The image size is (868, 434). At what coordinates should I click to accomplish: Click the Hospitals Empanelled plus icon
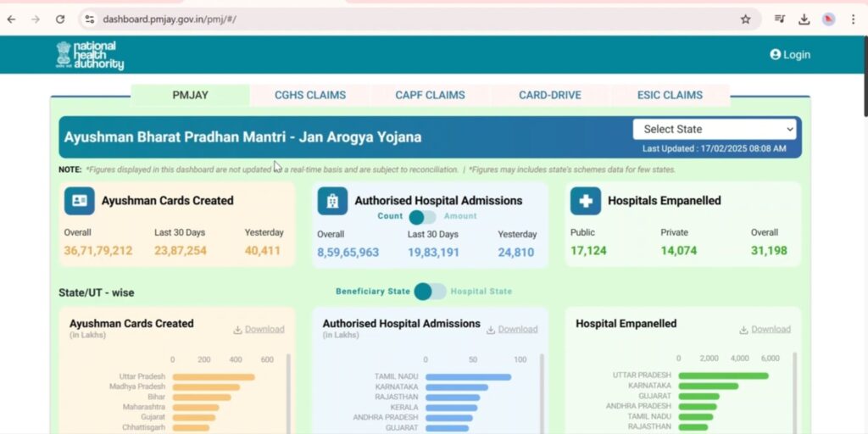click(585, 201)
